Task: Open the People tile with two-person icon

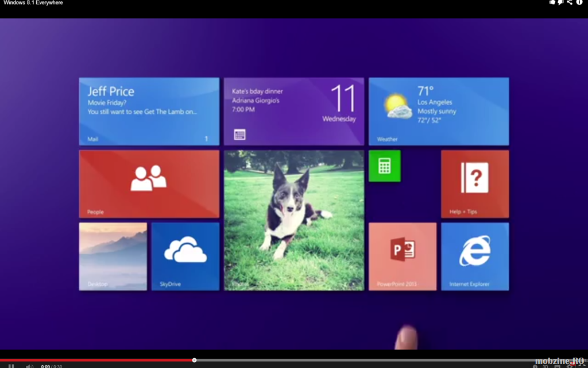Action: [149, 184]
